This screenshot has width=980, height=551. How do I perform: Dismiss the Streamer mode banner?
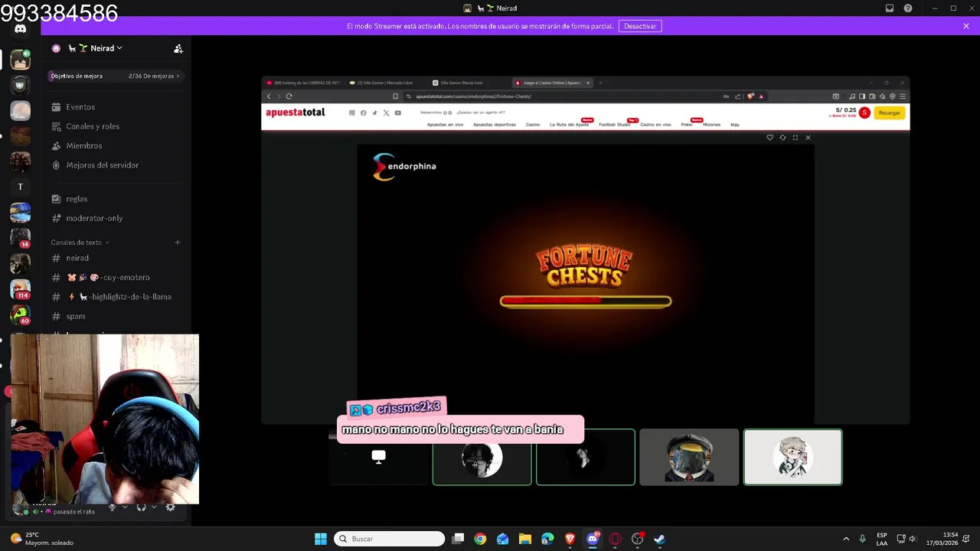(x=966, y=26)
